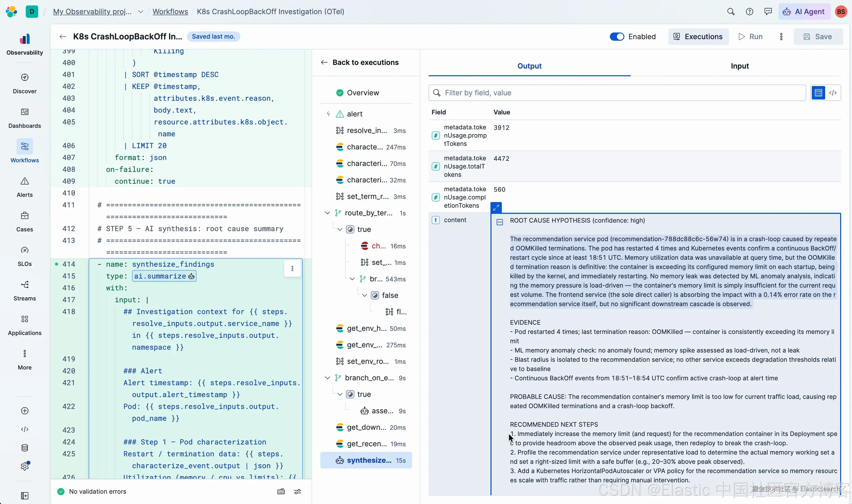Open Streams in the sidebar
The image size is (852, 504).
coord(25,291)
